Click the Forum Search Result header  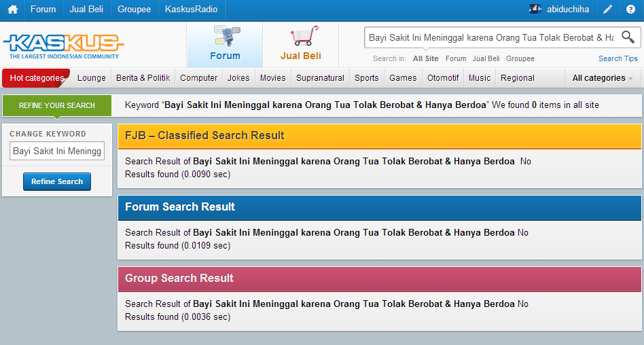coord(380,207)
